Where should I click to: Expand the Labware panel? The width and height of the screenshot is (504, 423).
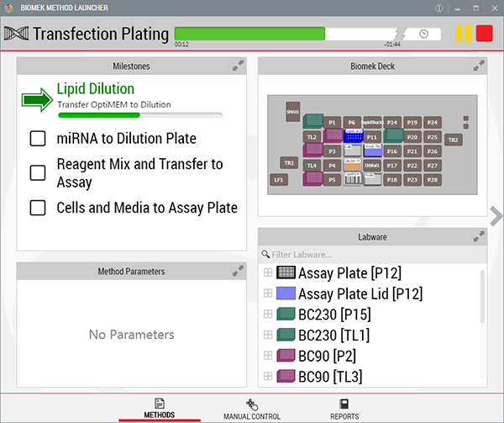(479, 236)
